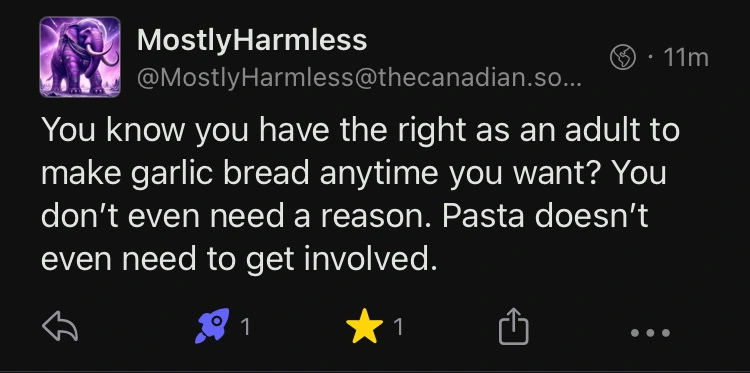Click the globe public visibility icon

coord(623,58)
